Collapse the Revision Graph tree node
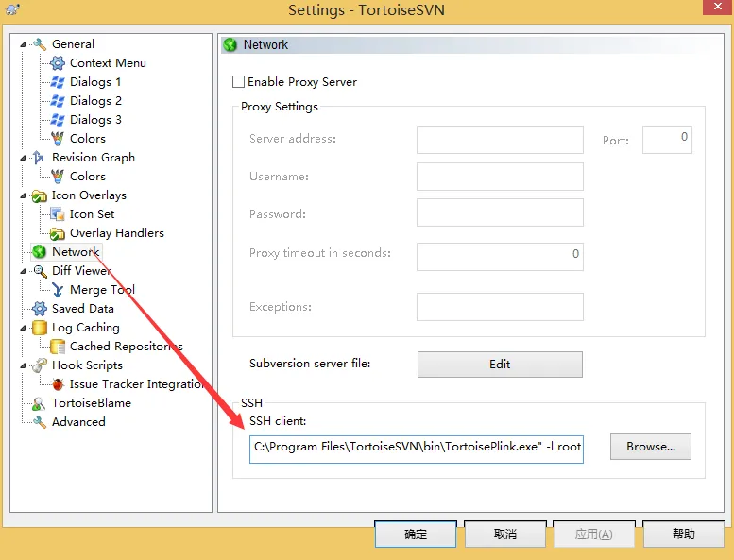The width and height of the screenshot is (734, 560). [x=23, y=158]
